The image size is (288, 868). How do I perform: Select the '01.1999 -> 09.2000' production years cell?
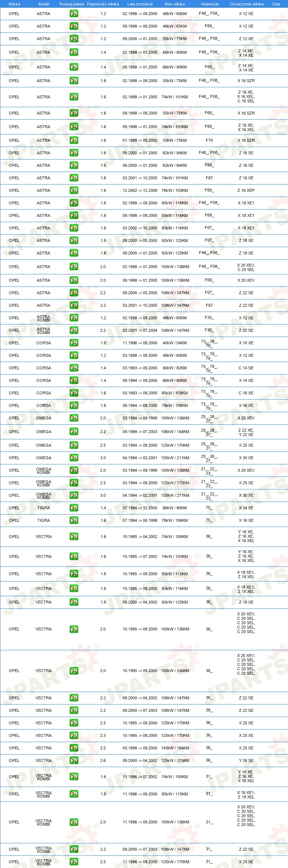click(x=140, y=140)
